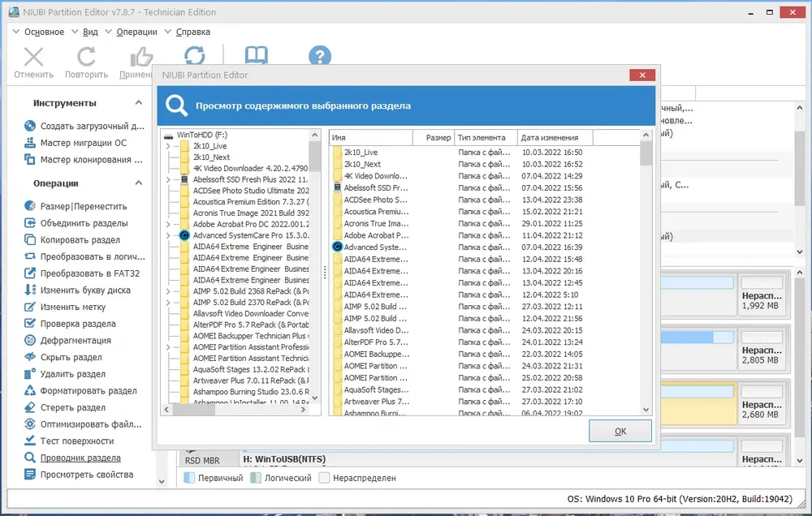Click Удалить раздел operation icon

[30, 374]
